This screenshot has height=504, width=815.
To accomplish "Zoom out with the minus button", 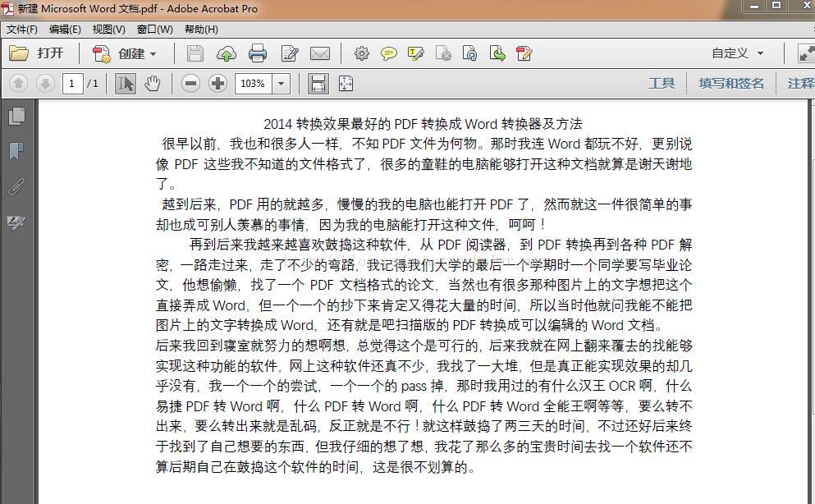I will click(x=190, y=83).
